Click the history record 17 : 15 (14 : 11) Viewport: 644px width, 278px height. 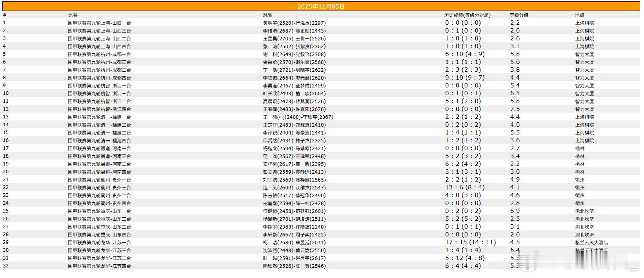[470, 242]
